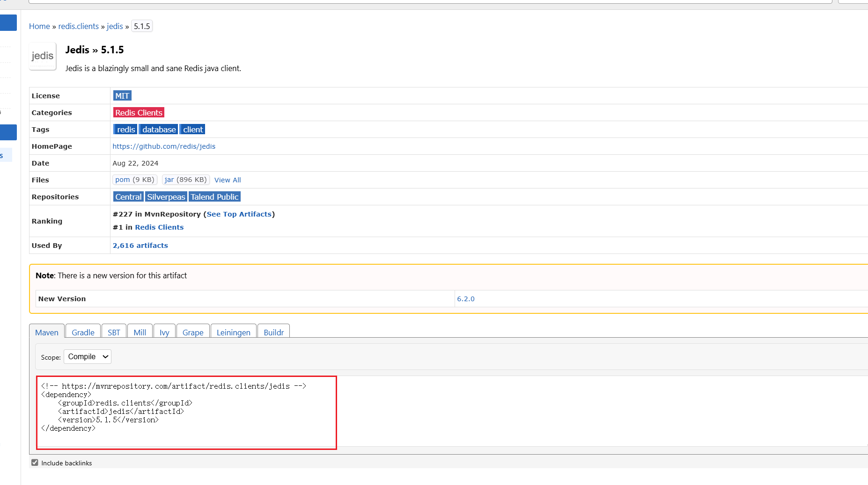
Task: Select the client tag
Action: 193,130
